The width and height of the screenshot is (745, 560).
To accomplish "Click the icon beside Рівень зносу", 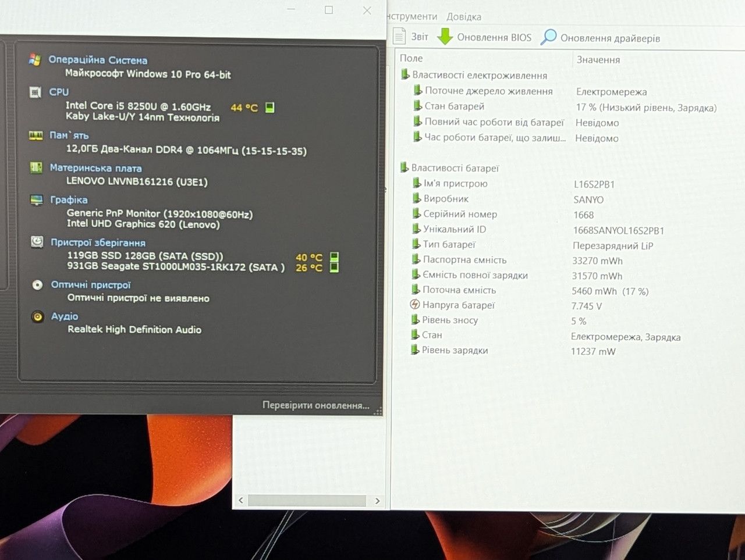I will pyautogui.click(x=416, y=319).
